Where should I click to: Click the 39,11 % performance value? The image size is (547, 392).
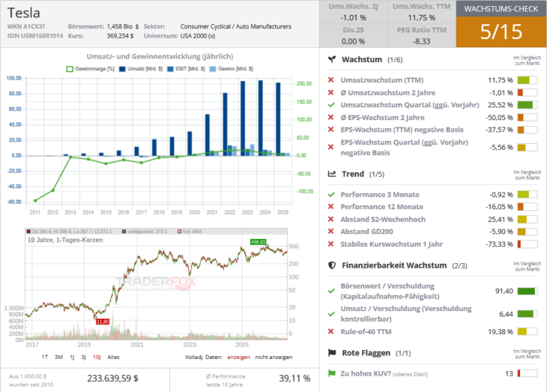(x=294, y=379)
